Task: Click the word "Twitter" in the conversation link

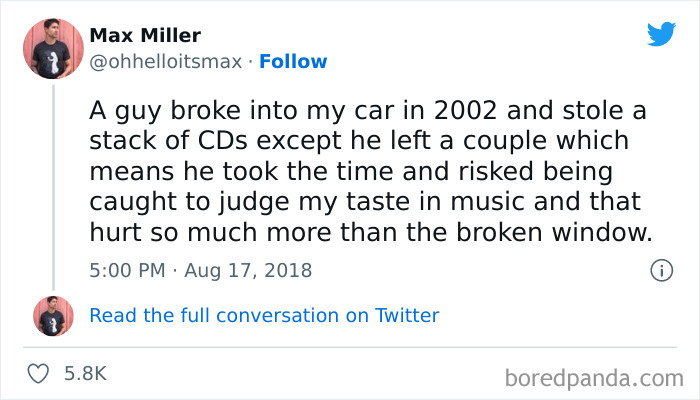Action: (x=407, y=316)
